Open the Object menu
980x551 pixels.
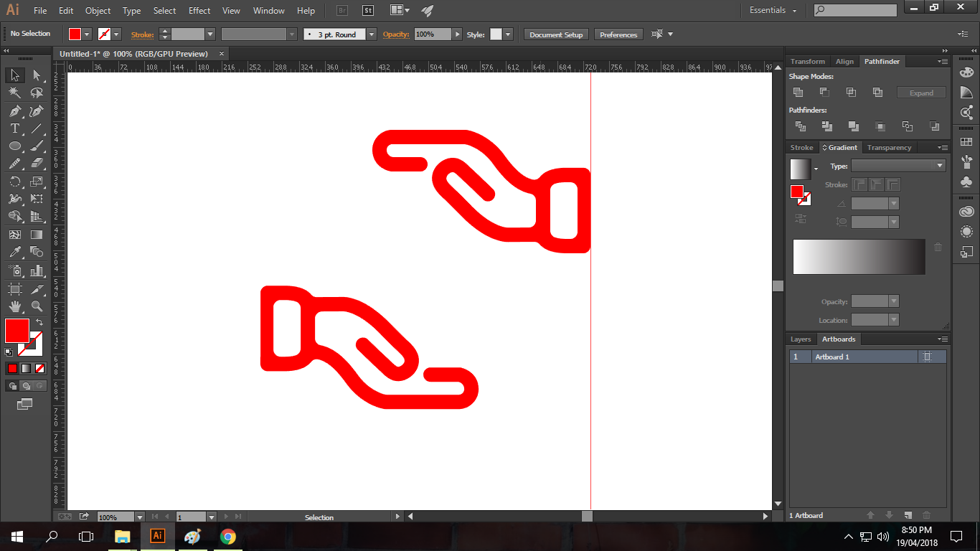pos(98,11)
